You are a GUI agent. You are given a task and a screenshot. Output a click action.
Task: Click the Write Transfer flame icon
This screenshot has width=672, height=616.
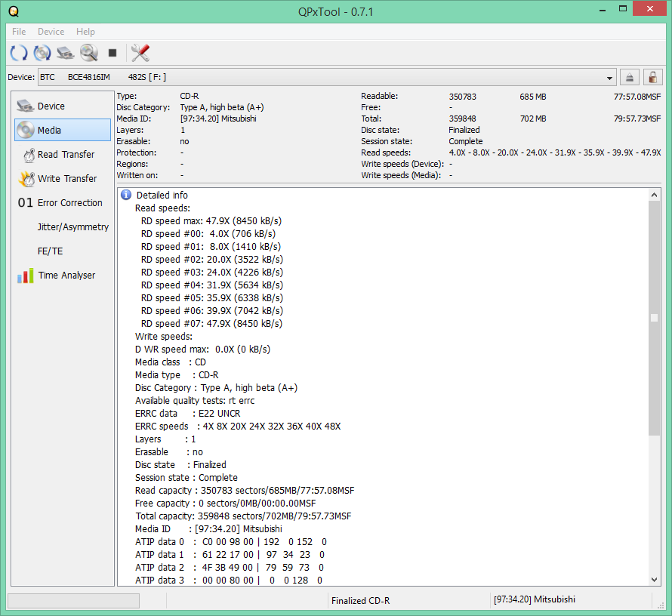pos(26,179)
